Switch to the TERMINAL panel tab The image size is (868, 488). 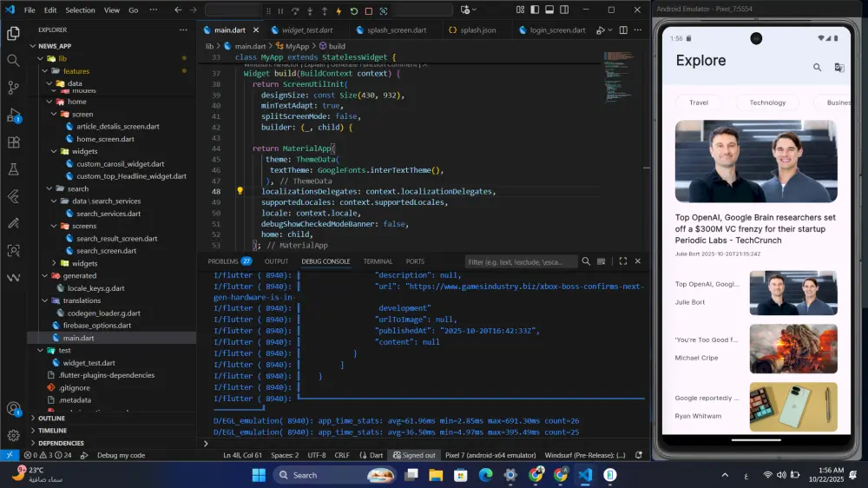point(378,261)
